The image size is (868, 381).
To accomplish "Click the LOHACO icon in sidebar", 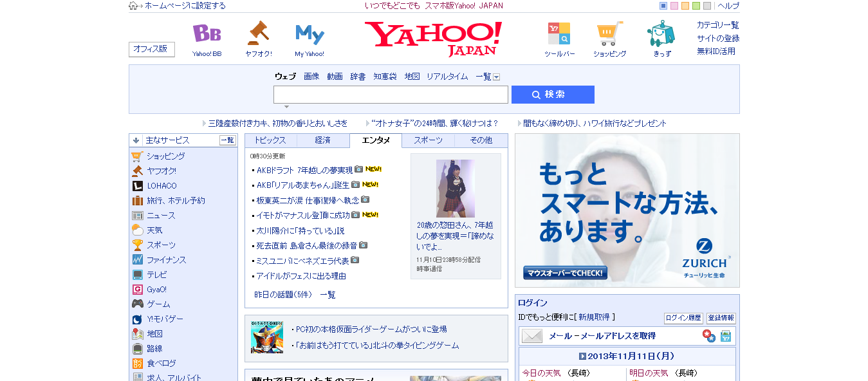I will pos(137,186).
